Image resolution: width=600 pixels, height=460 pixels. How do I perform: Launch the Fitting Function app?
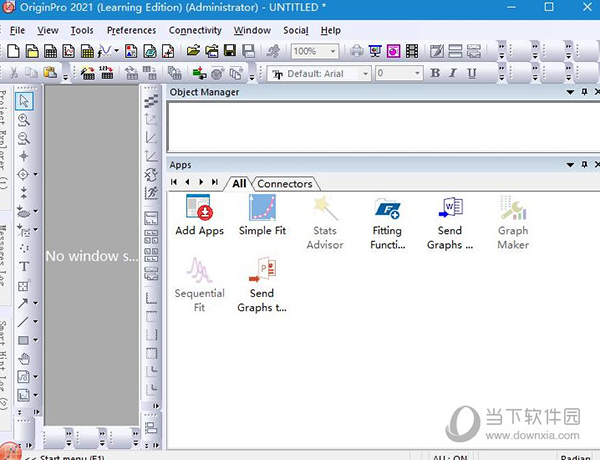[x=387, y=222]
